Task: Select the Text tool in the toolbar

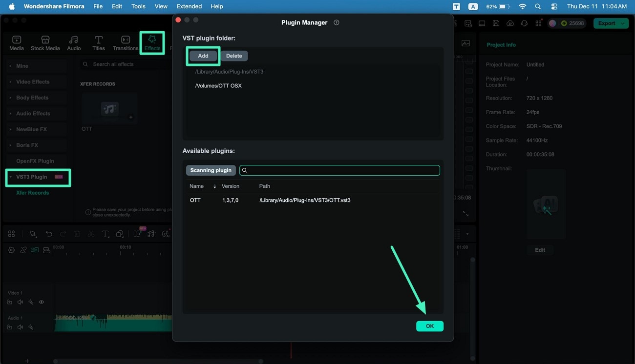Action: click(x=105, y=234)
